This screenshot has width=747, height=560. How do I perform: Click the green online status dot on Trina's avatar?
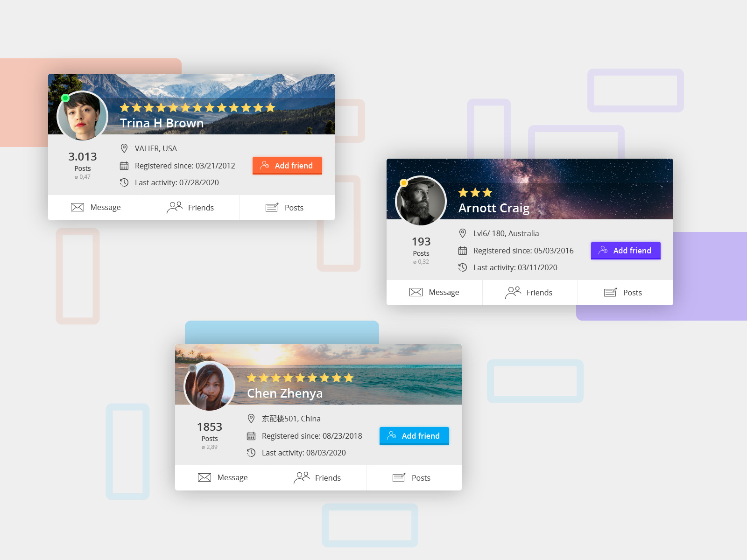65,98
